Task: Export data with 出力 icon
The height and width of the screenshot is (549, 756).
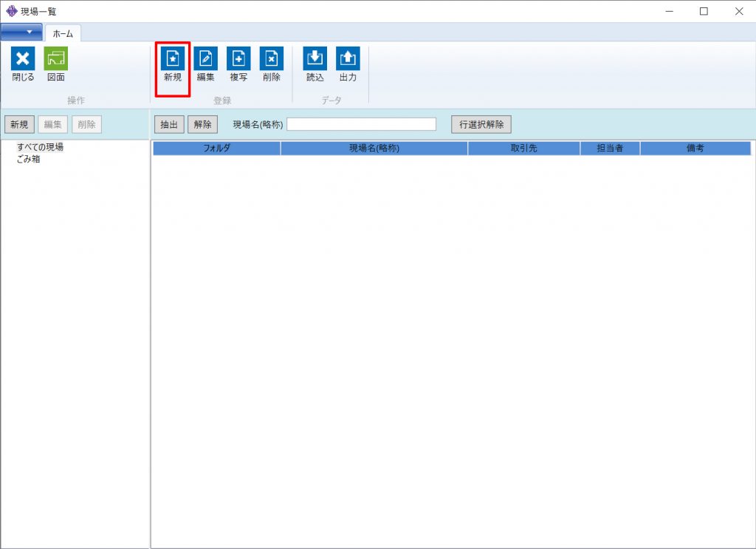Action: 348,64
